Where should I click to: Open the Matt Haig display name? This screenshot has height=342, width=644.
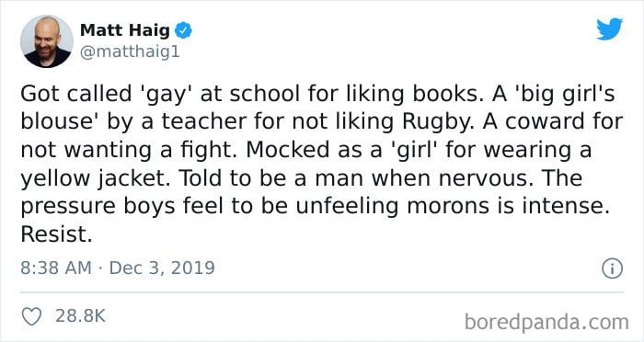tap(125, 30)
